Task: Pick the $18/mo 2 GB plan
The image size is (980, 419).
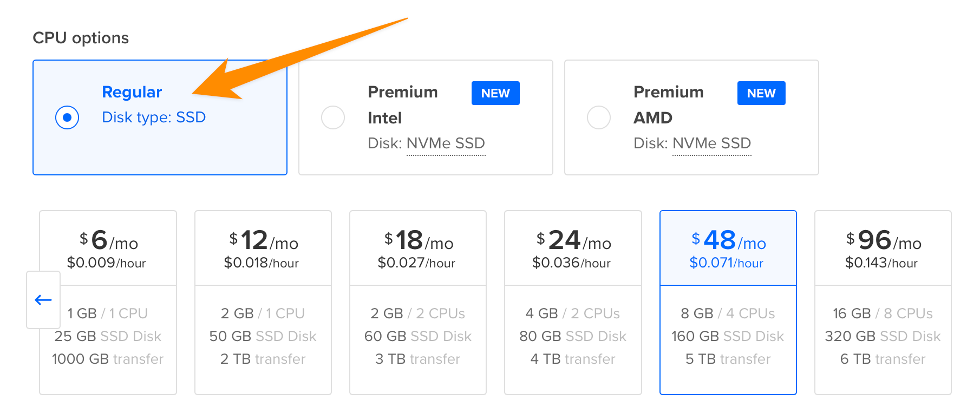Action: pos(418,249)
